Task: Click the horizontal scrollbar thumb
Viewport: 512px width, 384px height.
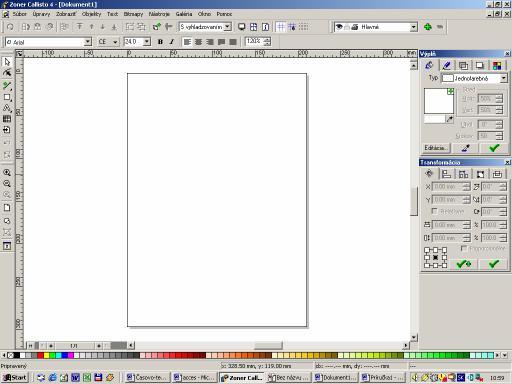Action: [268, 346]
